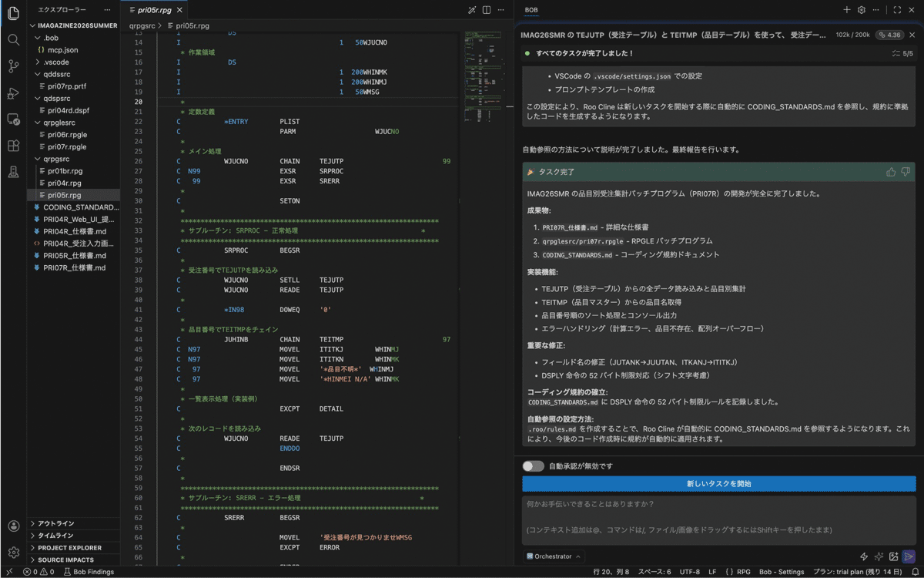Collapse the qdspsrc folder
Image resolution: width=924 pixels, height=578 pixels.
click(73, 99)
